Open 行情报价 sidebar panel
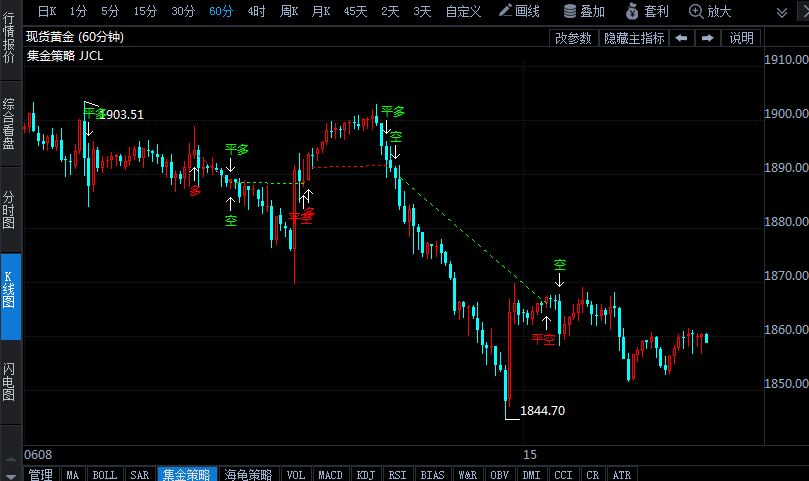This screenshot has width=809, height=481. coord(9,38)
